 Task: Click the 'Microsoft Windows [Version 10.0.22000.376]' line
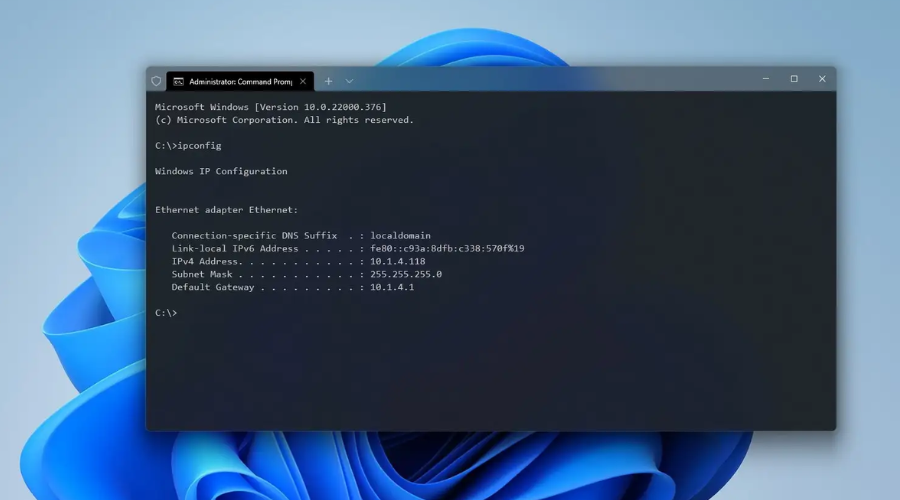[270, 107]
